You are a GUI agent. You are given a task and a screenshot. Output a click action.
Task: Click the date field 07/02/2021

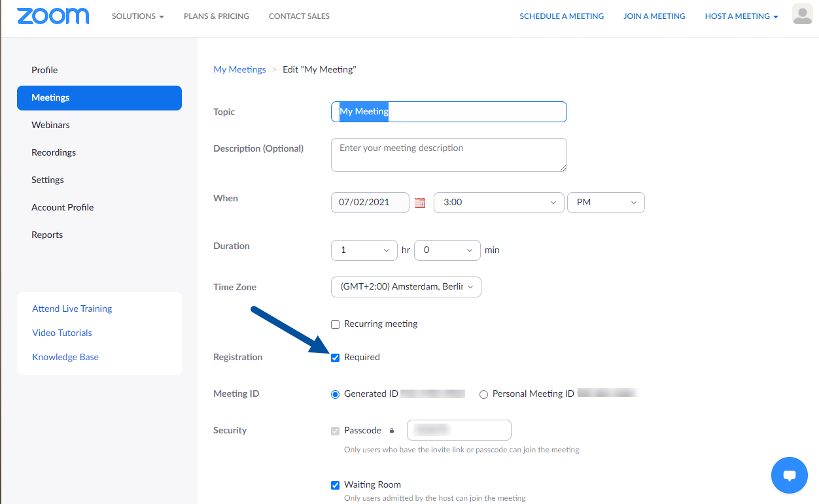[x=370, y=203]
